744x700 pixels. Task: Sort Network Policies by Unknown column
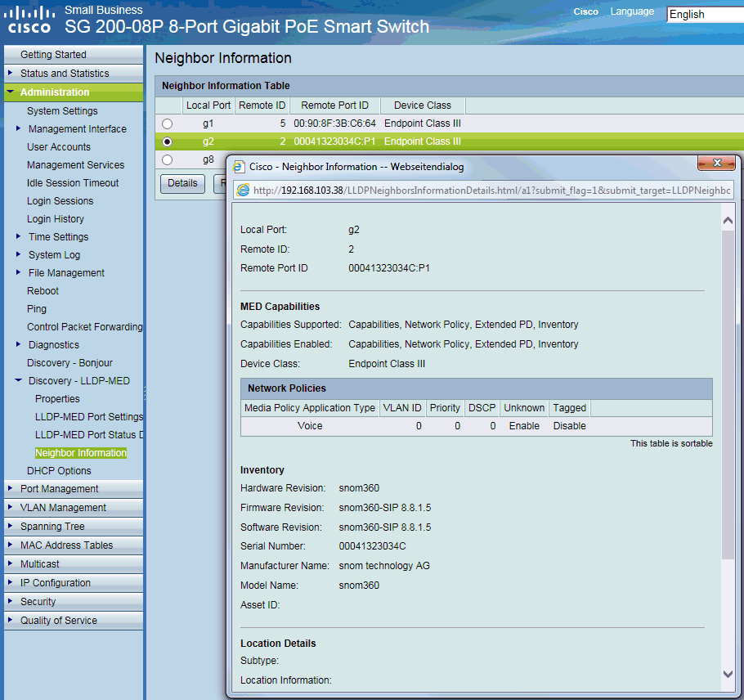[524, 408]
